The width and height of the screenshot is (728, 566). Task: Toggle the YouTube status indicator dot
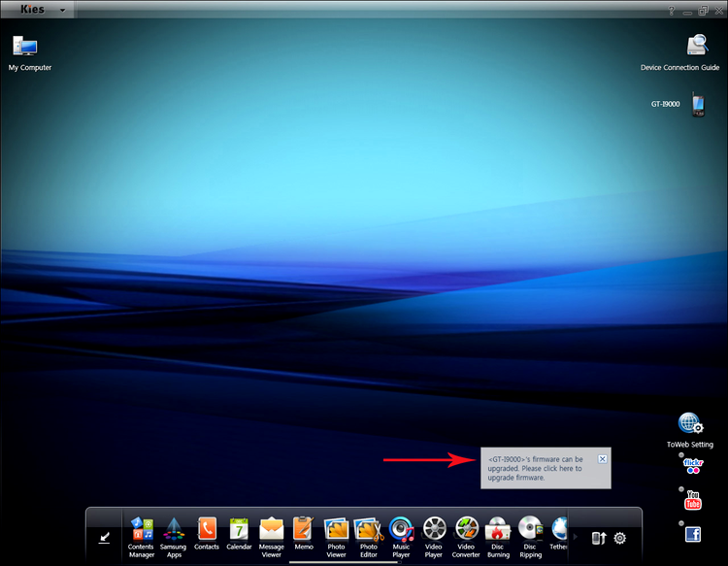tap(681, 489)
